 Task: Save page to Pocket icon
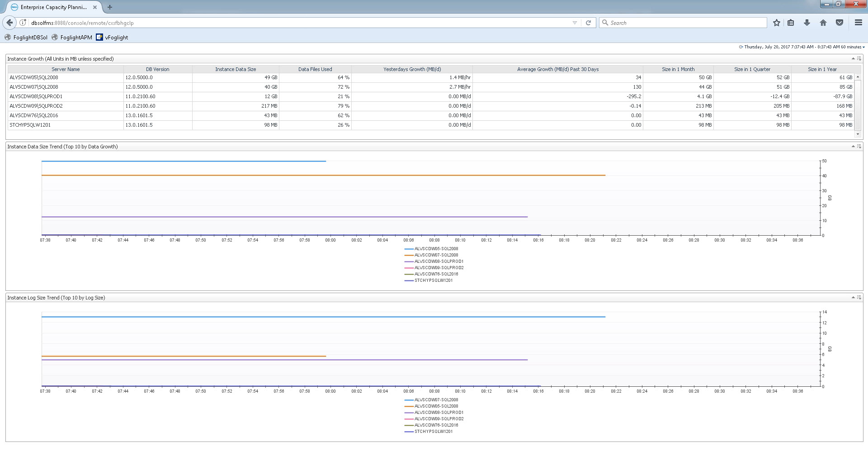pyautogui.click(x=840, y=23)
